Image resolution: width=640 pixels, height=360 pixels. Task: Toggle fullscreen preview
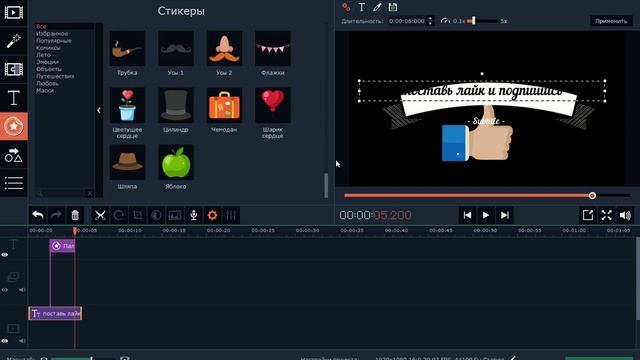point(607,215)
